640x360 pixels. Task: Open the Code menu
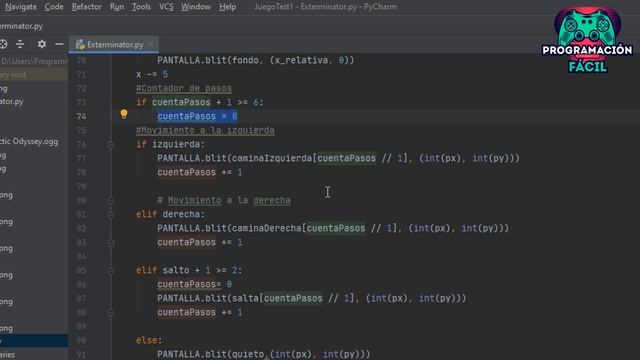[54, 7]
